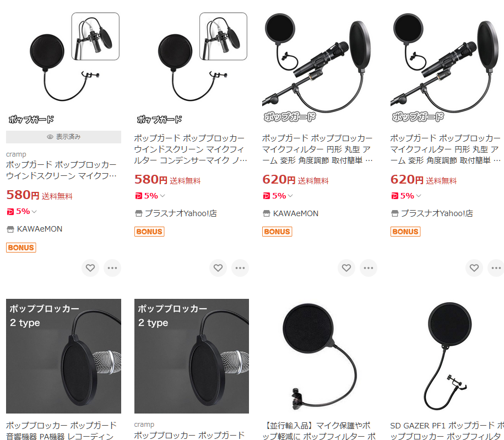504x440 pixels.
Task: Open three-dot menu of second 580円 product
Action: pyautogui.click(x=240, y=268)
